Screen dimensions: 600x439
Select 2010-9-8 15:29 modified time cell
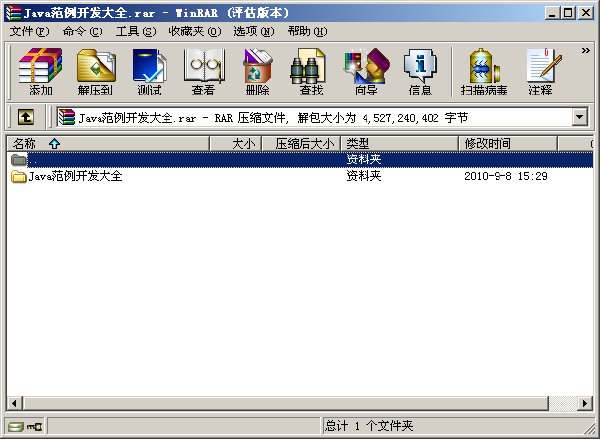coord(506,176)
